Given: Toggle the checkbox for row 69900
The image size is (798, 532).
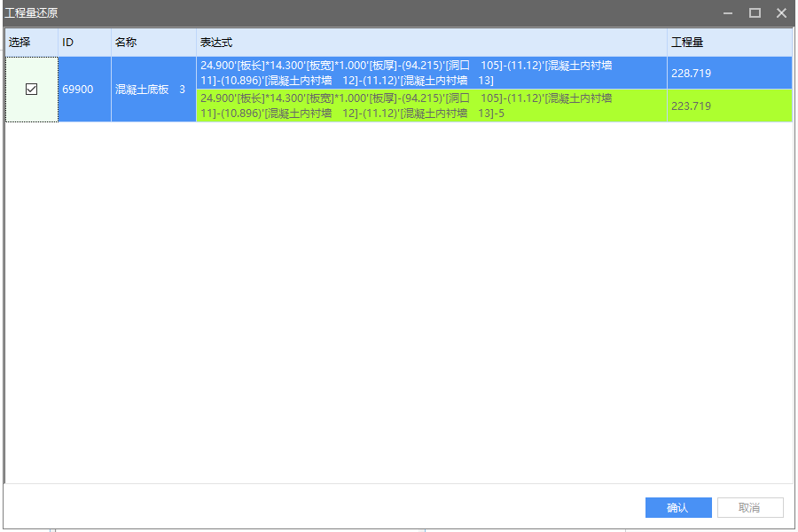Looking at the screenshot, I should pos(32,90).
